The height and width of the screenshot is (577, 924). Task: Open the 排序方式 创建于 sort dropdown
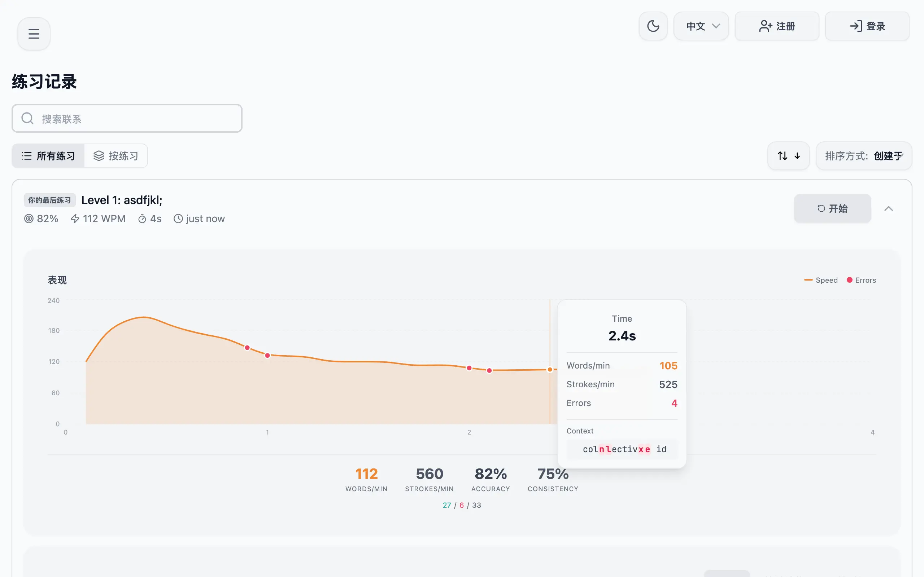pos(864,156)
